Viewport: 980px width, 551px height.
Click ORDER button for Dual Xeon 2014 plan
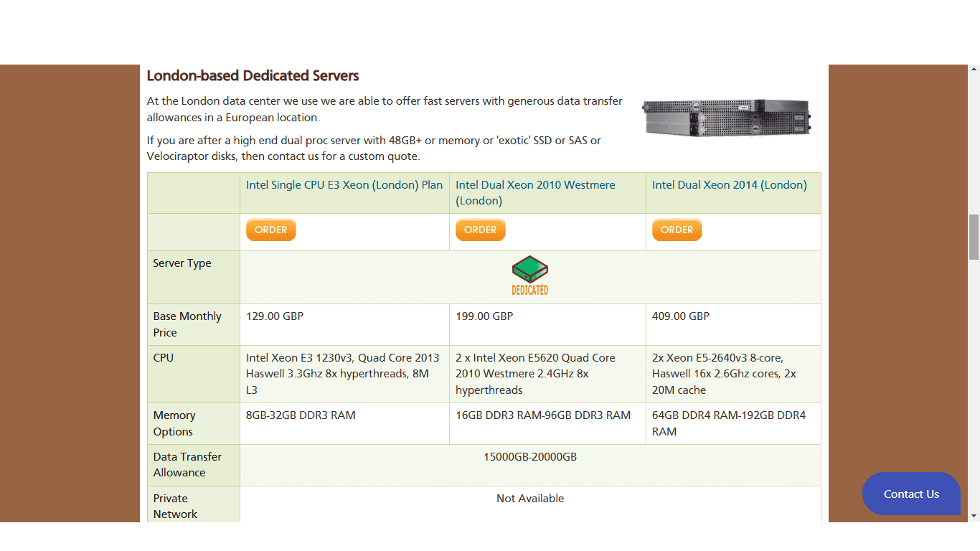point(677,230)
